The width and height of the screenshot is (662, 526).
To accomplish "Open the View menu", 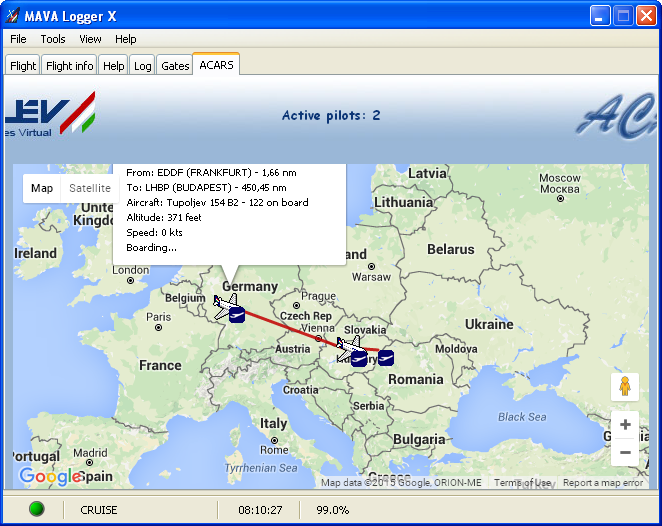I will [90, 39].
